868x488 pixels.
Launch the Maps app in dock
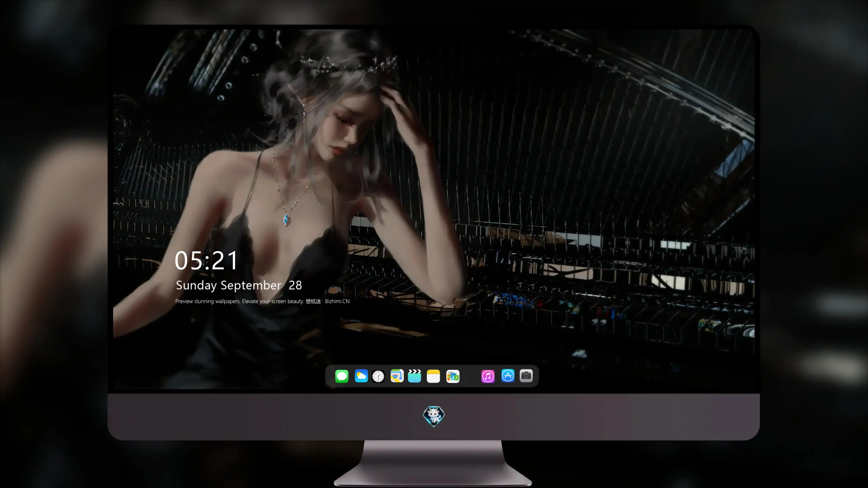click(397, 376)
